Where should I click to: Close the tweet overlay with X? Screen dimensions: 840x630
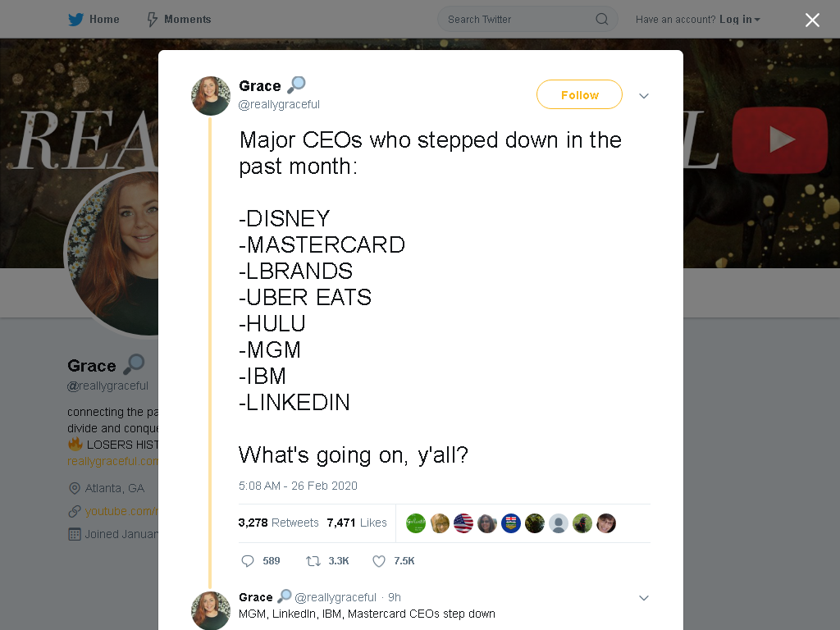[x=812, y=20]
